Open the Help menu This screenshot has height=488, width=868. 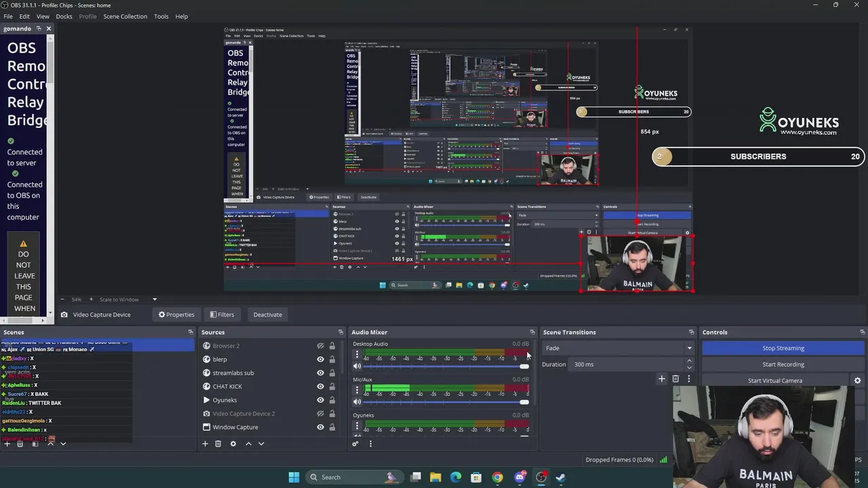pos(181,16)
